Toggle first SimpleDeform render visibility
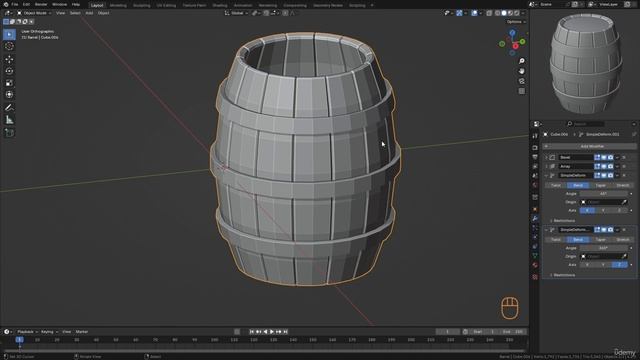 click(610, 175)
